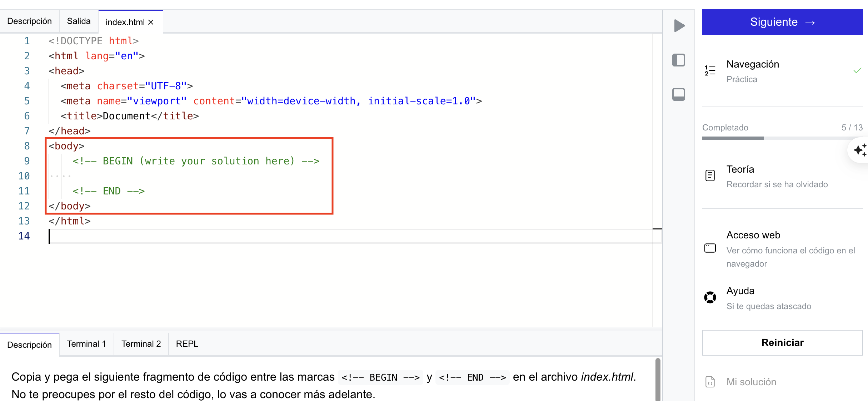Click the Completado progress bar
This screenshot has height=401, width=868.
pyautogui.click(x=782, y=138)
